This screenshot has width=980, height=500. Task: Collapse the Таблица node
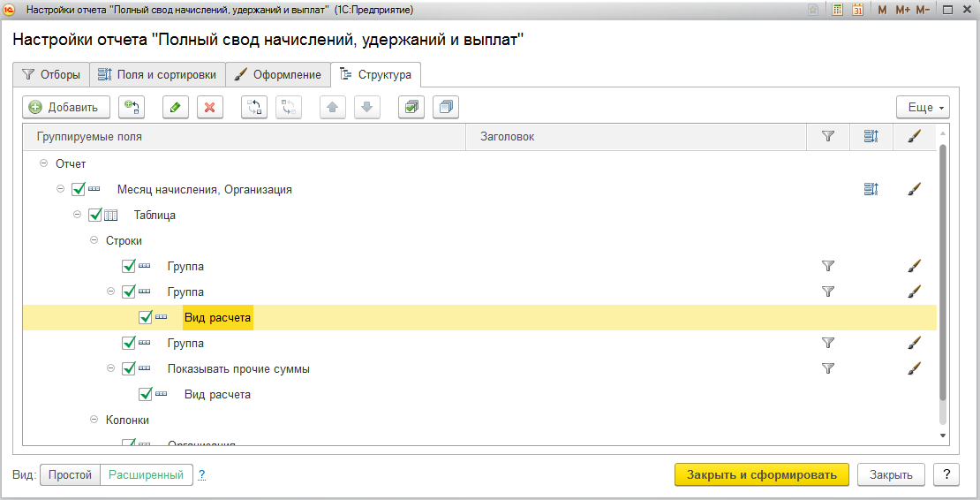[x=78, y=215]
